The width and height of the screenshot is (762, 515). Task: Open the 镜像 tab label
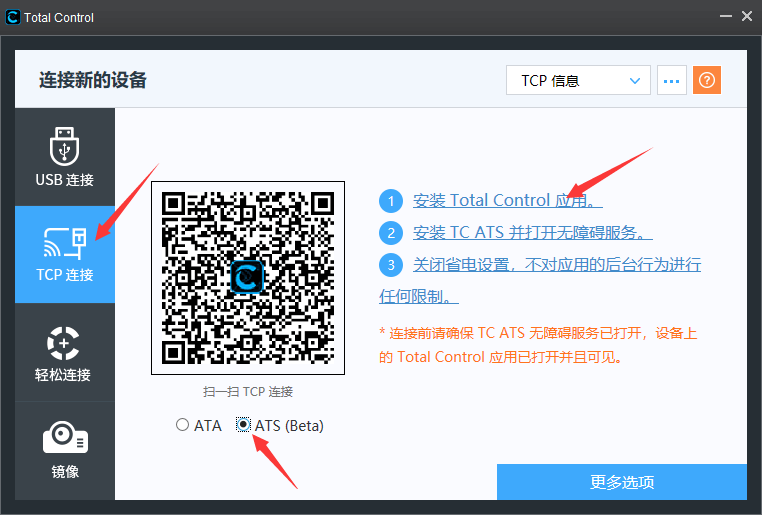click(65, 471)
